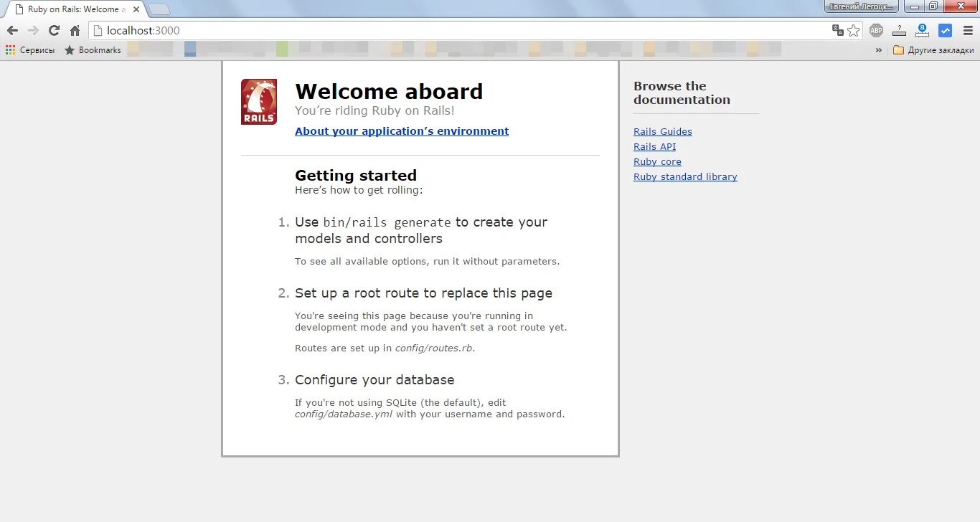Image resolution: width=980 pixels, height=522 pixels.
Task: Open the Ruby core link
Action: click(x=657, y=161)
